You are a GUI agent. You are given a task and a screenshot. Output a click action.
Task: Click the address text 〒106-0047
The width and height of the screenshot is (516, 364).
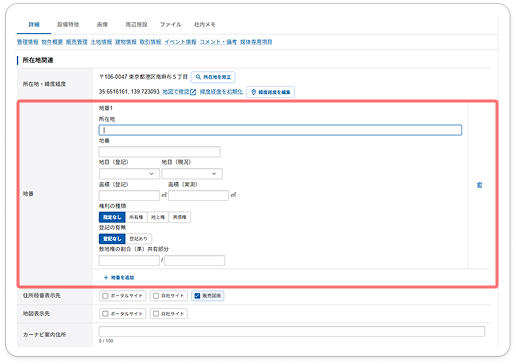pos(113,77)
